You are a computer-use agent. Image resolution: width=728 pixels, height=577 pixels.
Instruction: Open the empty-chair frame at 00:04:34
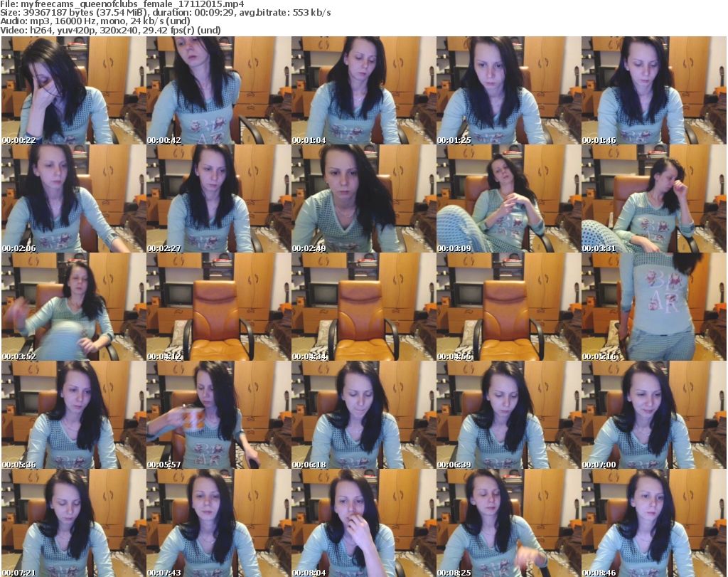click(364, 307)
